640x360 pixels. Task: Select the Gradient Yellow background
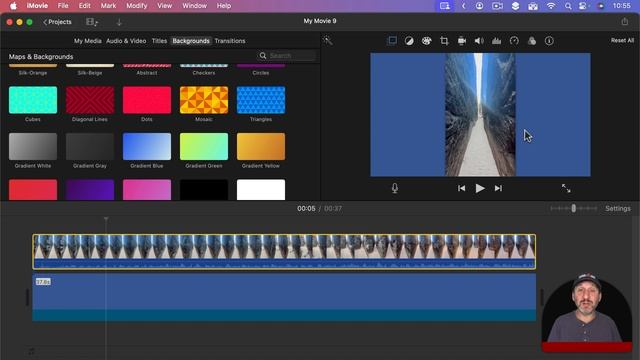click(261, 147)
